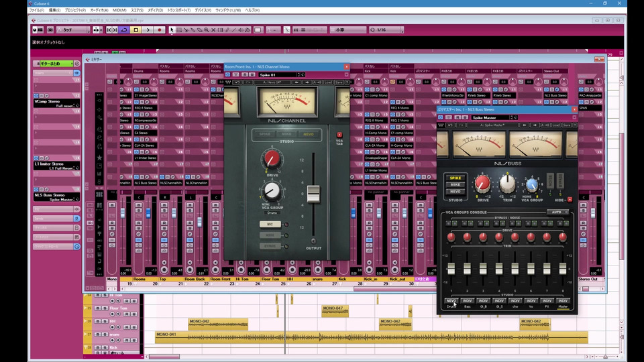Viewport: 644px width, 362px height.
Task: Click the red DRIVE knob in NLS Buss
Action: [x=482, y=184]
